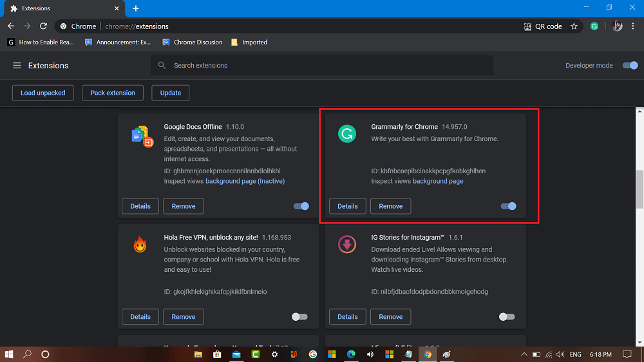Show hidden system tray icons
Image resolution: width=644 pixels, height=362 pixels.
click(x=524, y=355)
